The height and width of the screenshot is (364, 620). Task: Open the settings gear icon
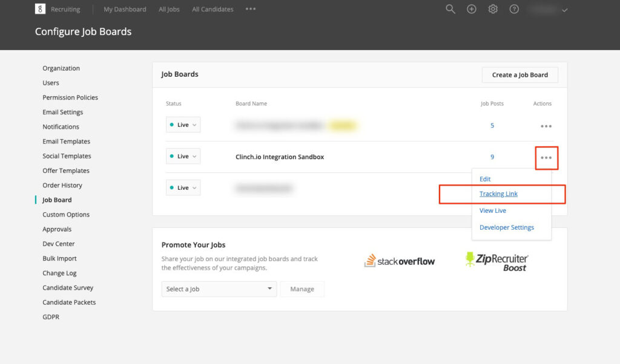[493, 9]
